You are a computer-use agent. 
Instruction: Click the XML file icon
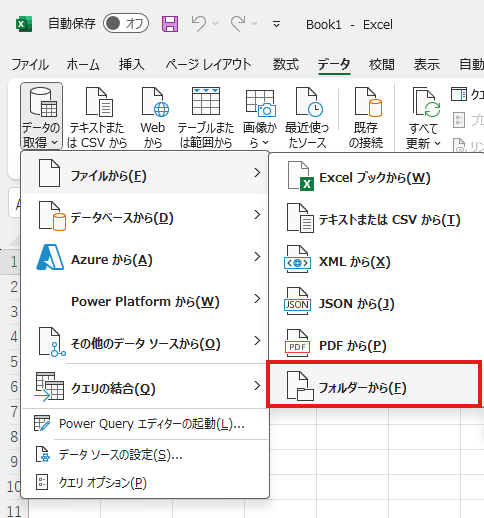tap(297, 260)
